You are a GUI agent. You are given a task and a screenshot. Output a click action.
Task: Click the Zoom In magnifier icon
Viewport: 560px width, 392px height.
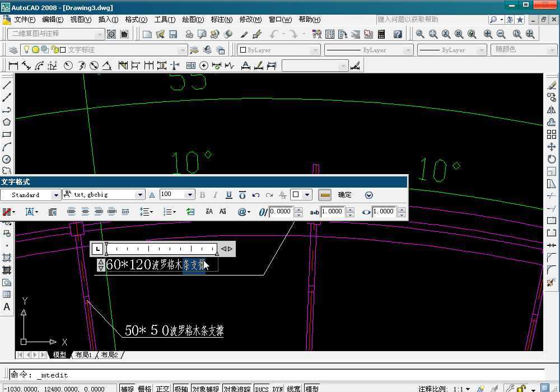click(488, 34)
